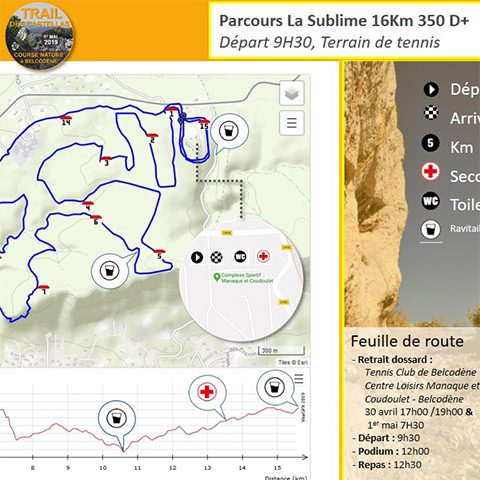Click the red cross icon in circular inset
The height and width of the screenshot is (480, 480).
click(263, 256)
